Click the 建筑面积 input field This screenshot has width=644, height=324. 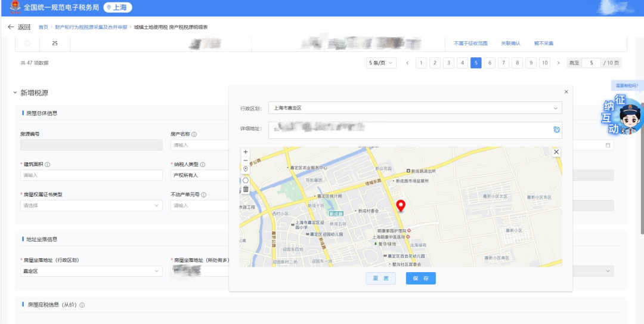(x=91, y=175)
